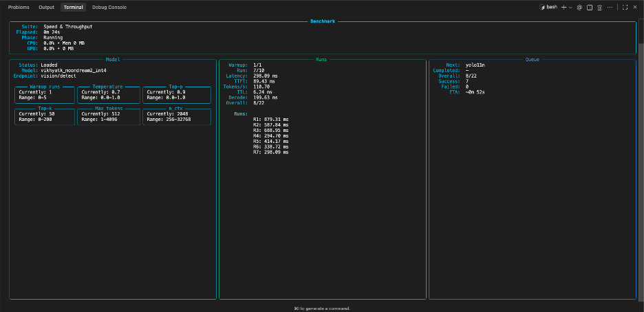644x312 pixels.
Task: Select the Terminal tab
Action: click(x=73, y=7)
